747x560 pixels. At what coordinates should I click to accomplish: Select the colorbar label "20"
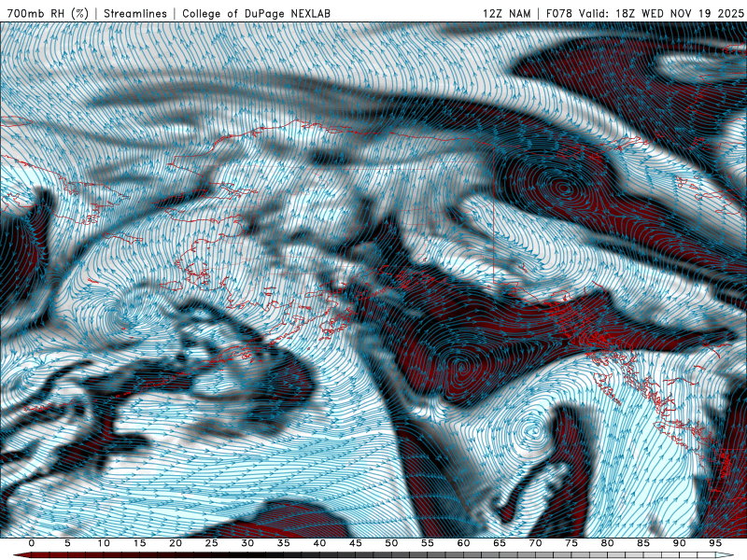pyautogui.click(x=176, y=543)
